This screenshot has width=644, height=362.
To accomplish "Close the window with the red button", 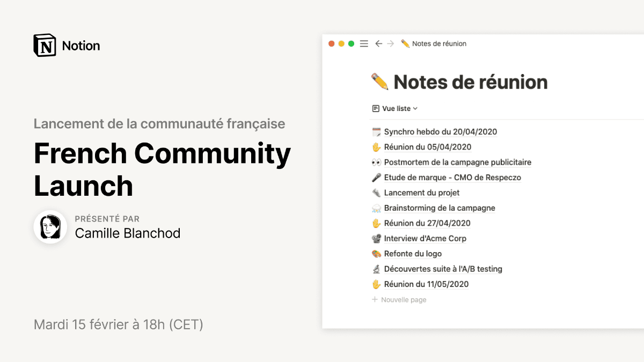I will [332, 44].
